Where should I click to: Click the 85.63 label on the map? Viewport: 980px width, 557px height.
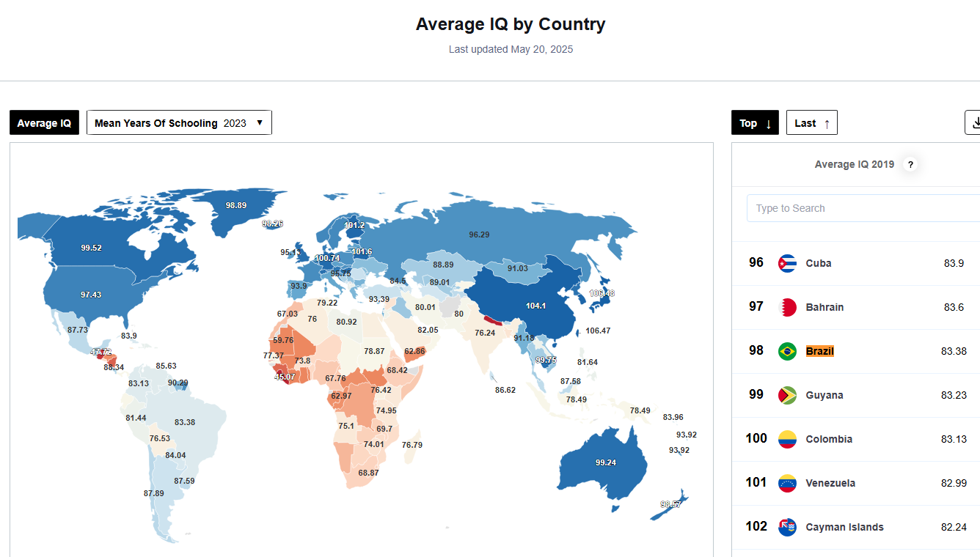pyautogui.click(x=167, y=366)
